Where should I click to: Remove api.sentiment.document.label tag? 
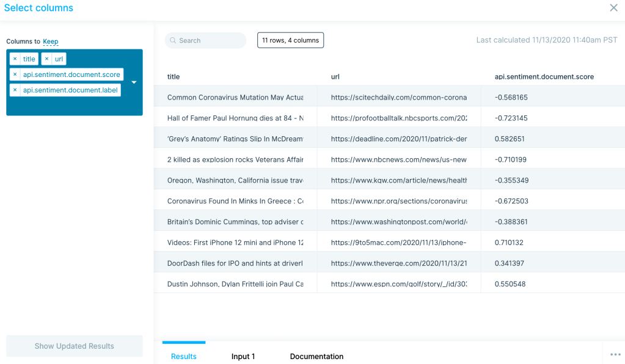15,90
